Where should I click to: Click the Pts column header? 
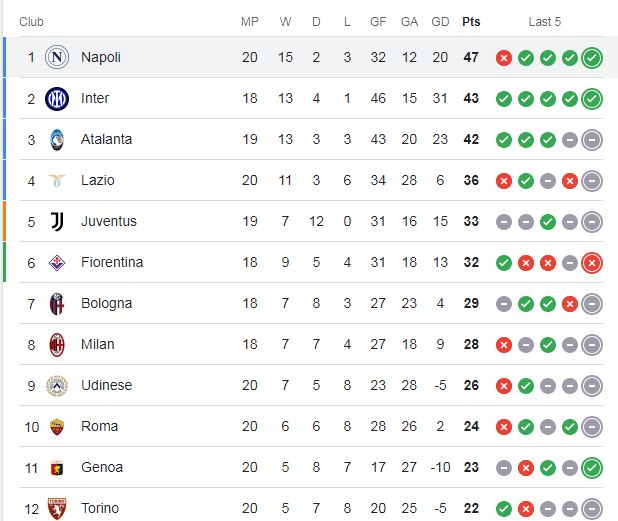coord(471,22)
